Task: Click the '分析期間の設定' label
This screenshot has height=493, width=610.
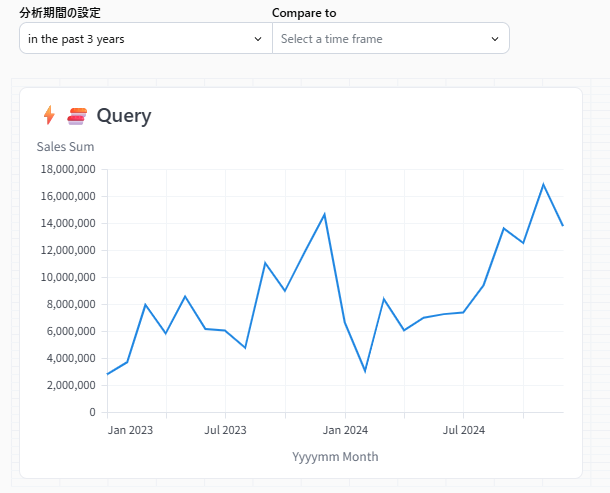Action: coord(60,13)
